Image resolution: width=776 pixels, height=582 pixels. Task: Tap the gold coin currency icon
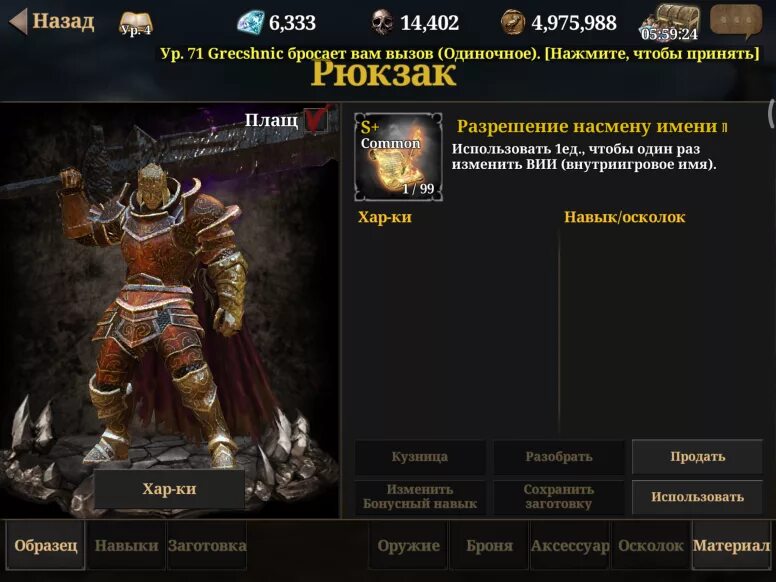click(513, 23)
